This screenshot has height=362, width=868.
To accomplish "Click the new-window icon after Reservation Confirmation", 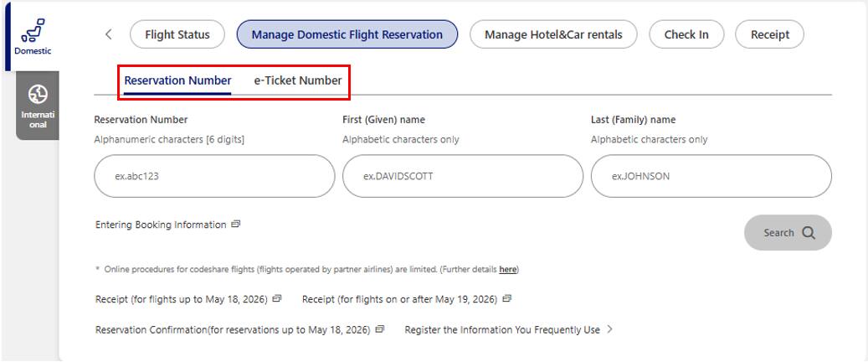I will [381, 329].
